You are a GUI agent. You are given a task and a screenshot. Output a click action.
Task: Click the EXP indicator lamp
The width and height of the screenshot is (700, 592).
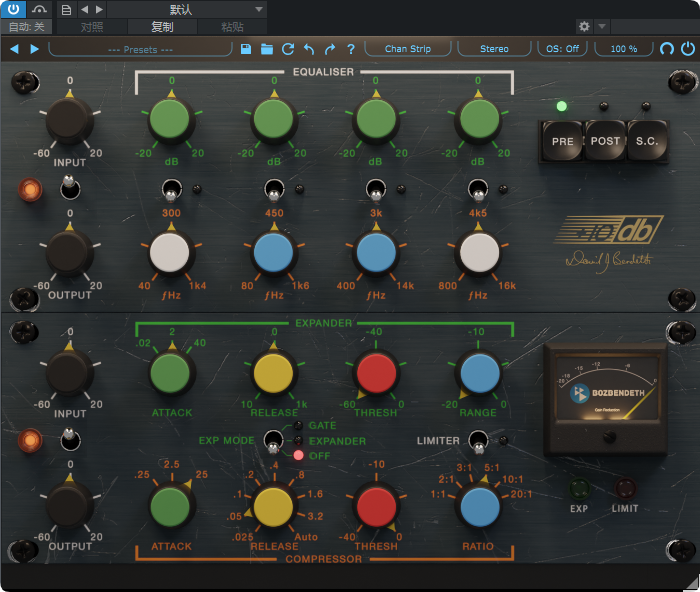coord(579,488)
